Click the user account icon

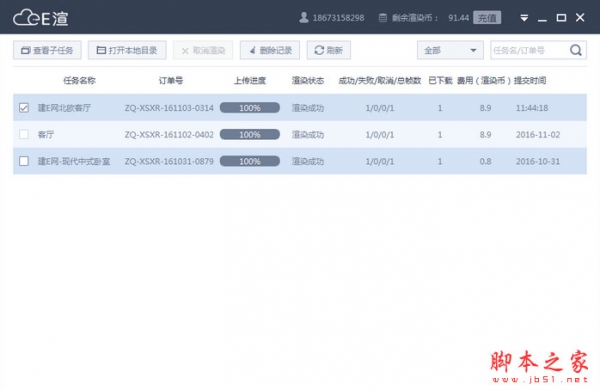[x=304, y=18]
